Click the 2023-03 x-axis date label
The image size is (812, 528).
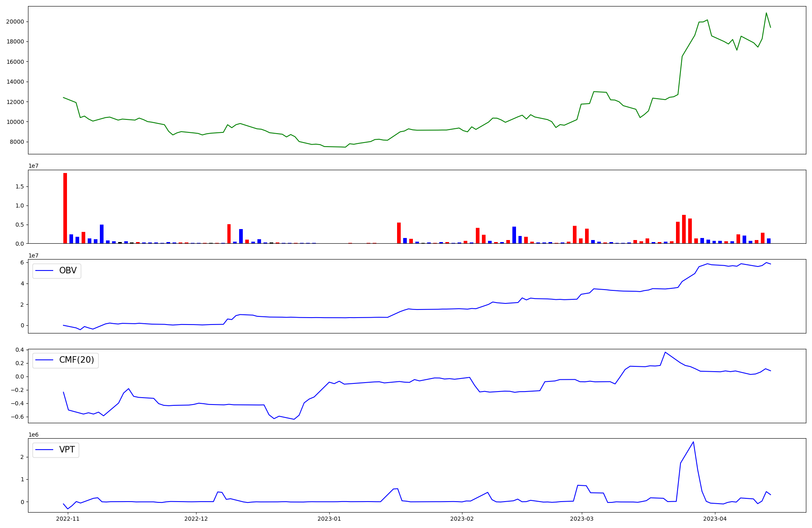pyautogui.click(x=582, y=519)
